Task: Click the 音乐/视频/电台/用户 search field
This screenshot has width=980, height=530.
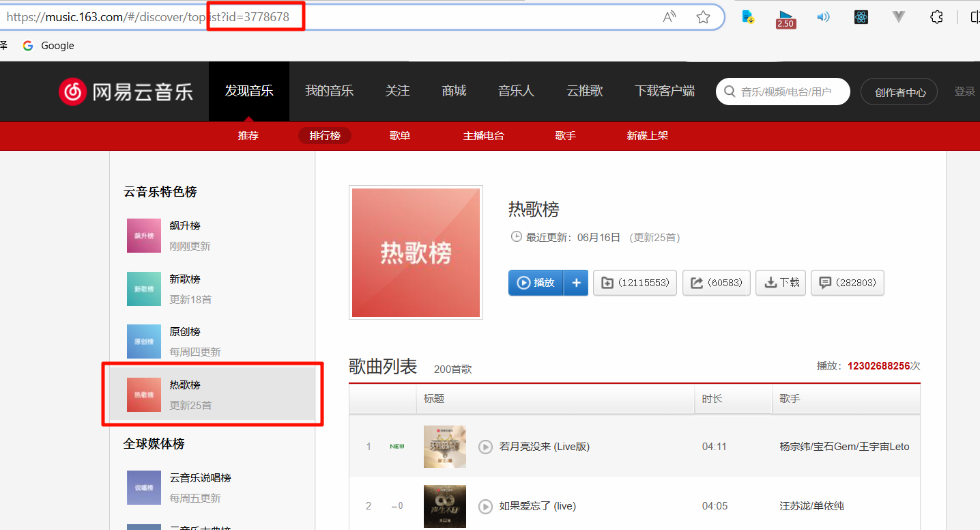Action: (x=792, y=92)
